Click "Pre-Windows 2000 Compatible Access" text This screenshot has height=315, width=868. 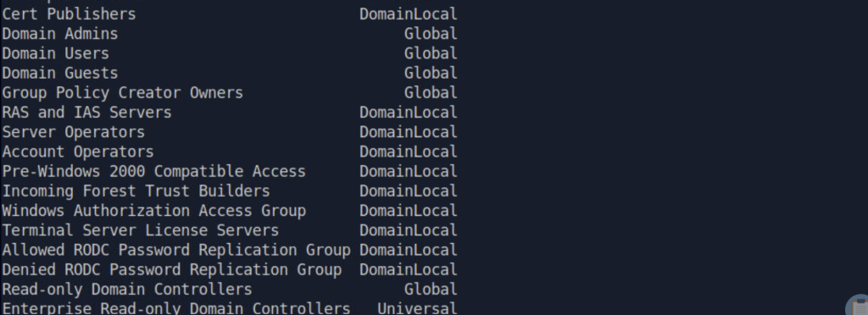(153, 171)
